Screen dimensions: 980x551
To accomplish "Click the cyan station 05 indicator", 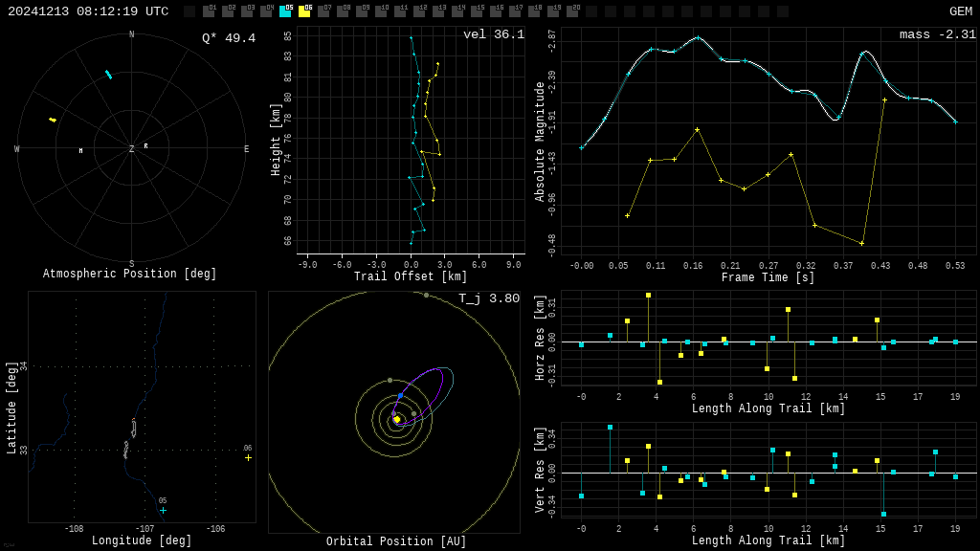I will 285,11.
